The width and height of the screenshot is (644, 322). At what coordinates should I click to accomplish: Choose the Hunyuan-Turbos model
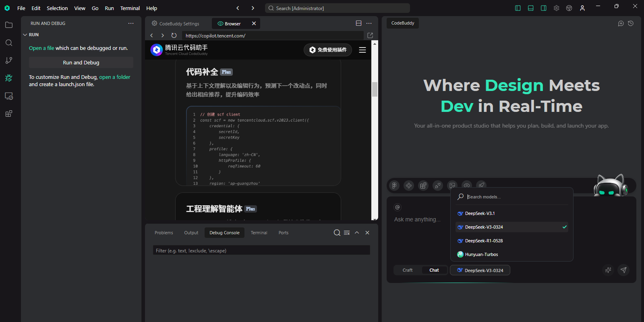tap(511, 254)
